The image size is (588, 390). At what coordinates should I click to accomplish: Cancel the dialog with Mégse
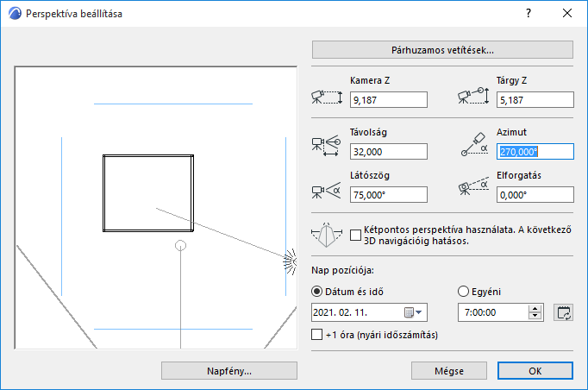[449, 370]
